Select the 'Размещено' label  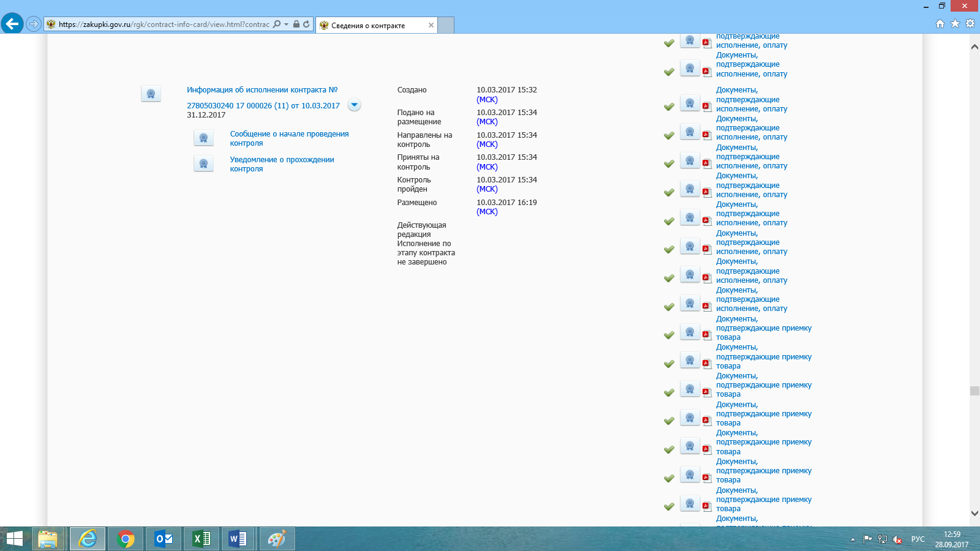click(x=417, y=203)
